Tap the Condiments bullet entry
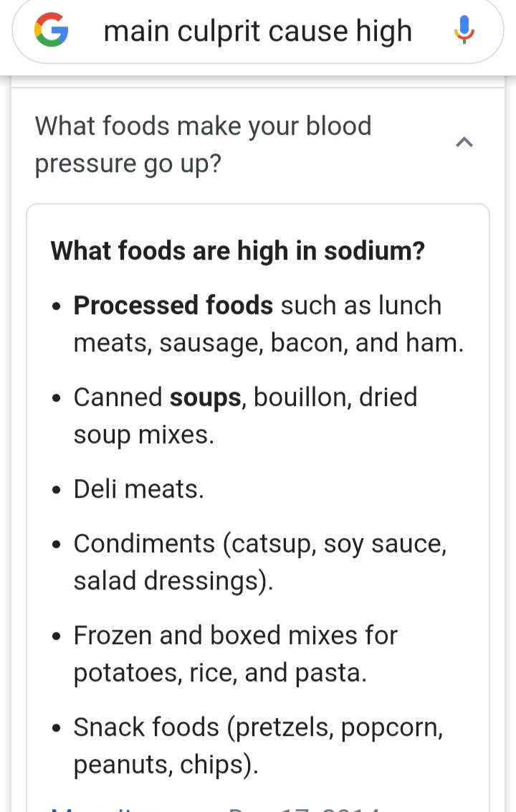Viewport: 516px width, 812px height. [x=260, y=562]
